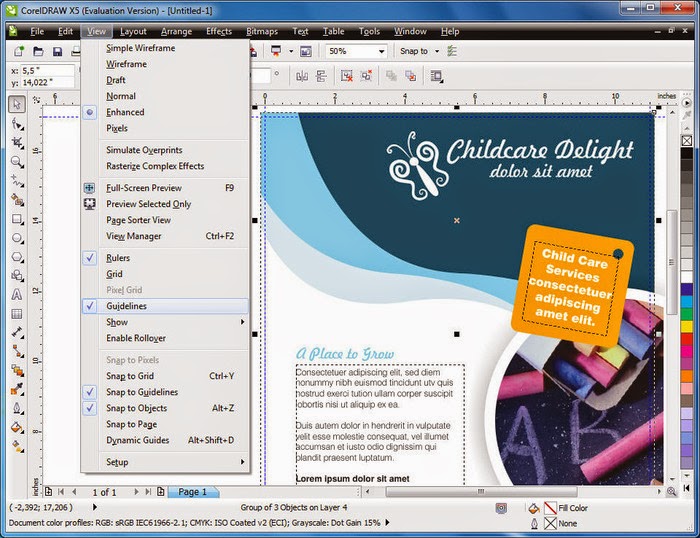Expand the Setup submenu
The image size is (700, 538).
pyautogui.click(x=165, y=462)
